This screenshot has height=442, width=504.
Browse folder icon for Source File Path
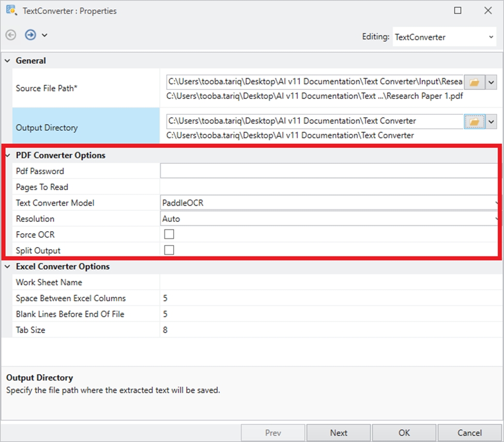pyautogui.click(x=475, y=82)
